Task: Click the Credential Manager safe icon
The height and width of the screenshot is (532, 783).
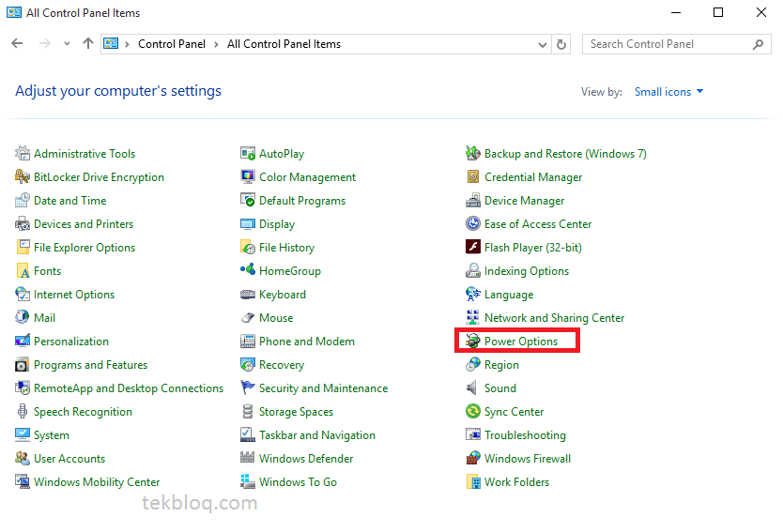Action: pos(473,176)
